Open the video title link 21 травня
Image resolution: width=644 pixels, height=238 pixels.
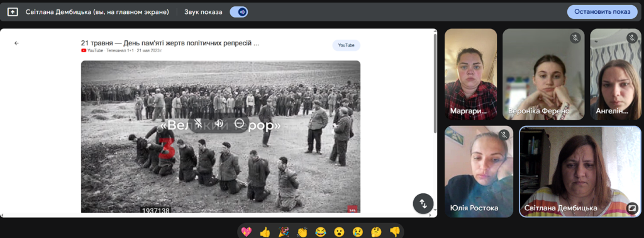[x=170, y=43]
